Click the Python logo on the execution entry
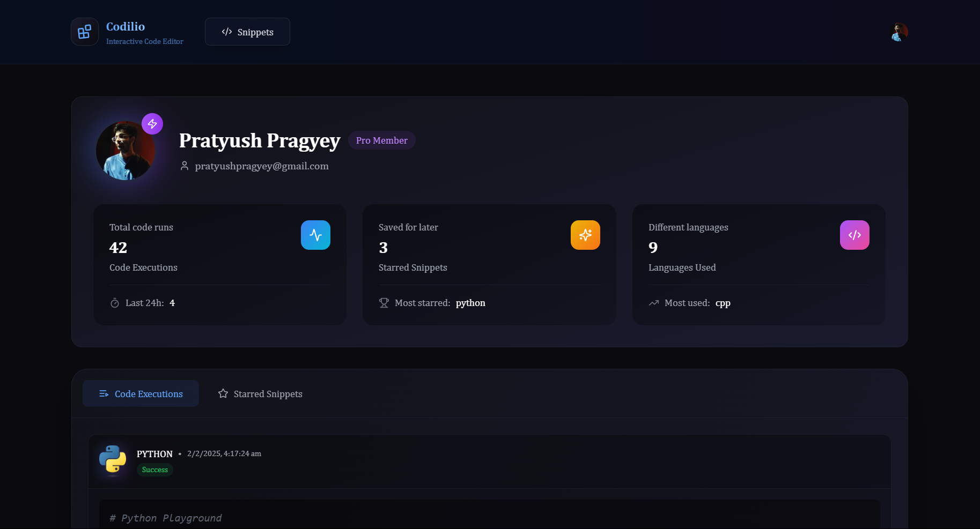Viewport: 980px width, 529px height. (x=113, y=459)
